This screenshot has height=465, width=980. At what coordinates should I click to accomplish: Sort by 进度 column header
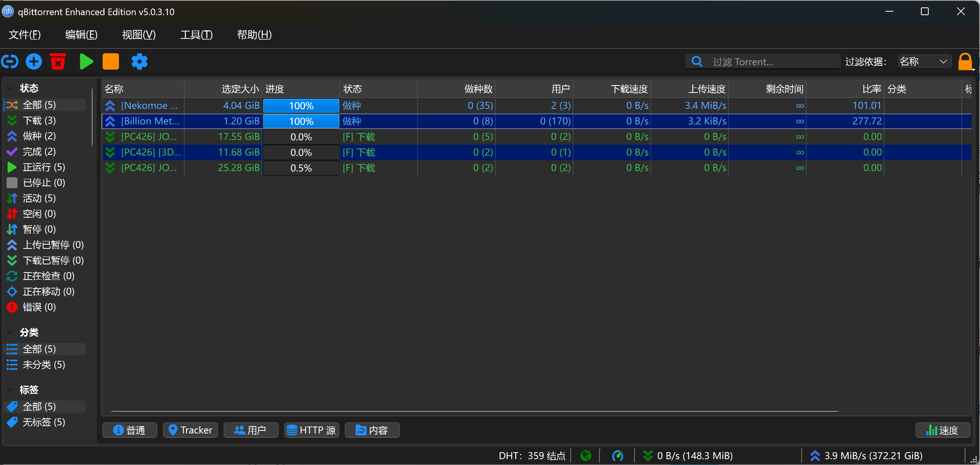click(x=301, y=89)
